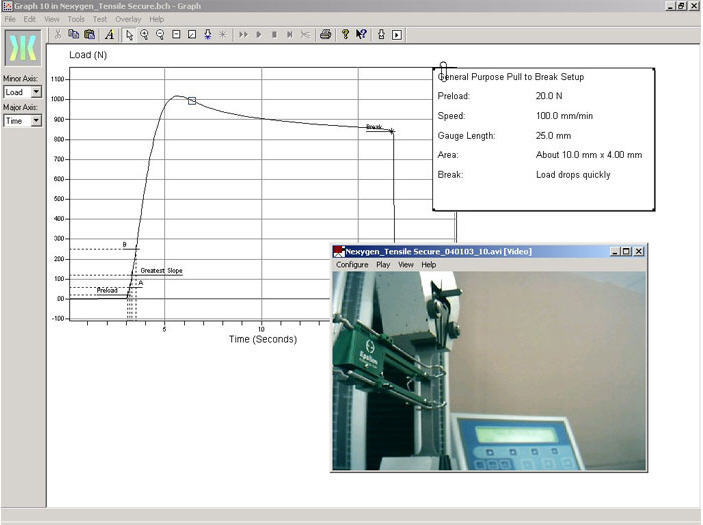Click the Paste clipboard icon
Viewport: 703px width, 525px height.
(x=89, y=35)
